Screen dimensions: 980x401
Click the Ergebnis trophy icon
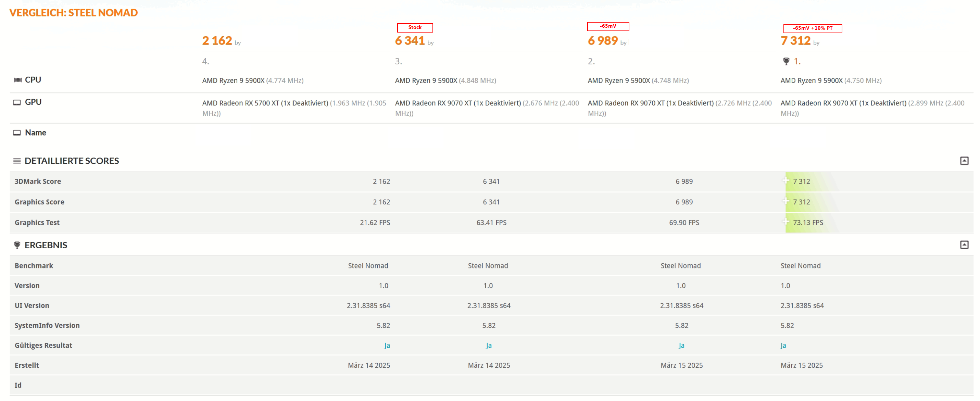(x=17, y=246)
